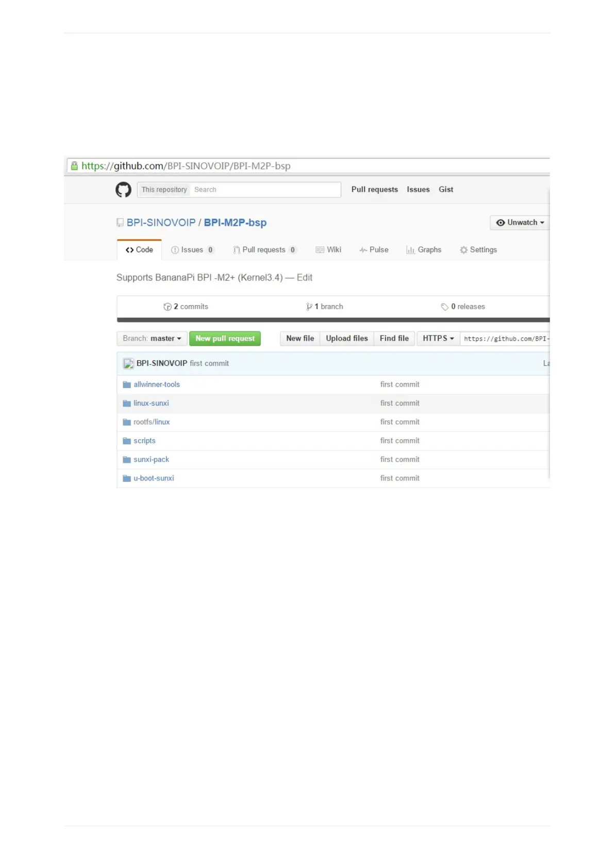This screenshot has width=614, height=868.
Task: Click the green padlock icon in address bar
Action: [x=74, y=166]
